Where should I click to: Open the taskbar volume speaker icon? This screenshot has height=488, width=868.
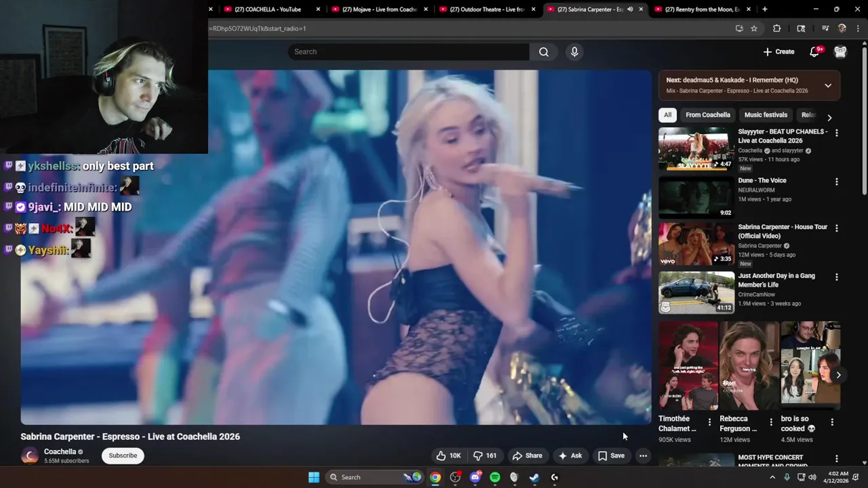tap(812, 477)
